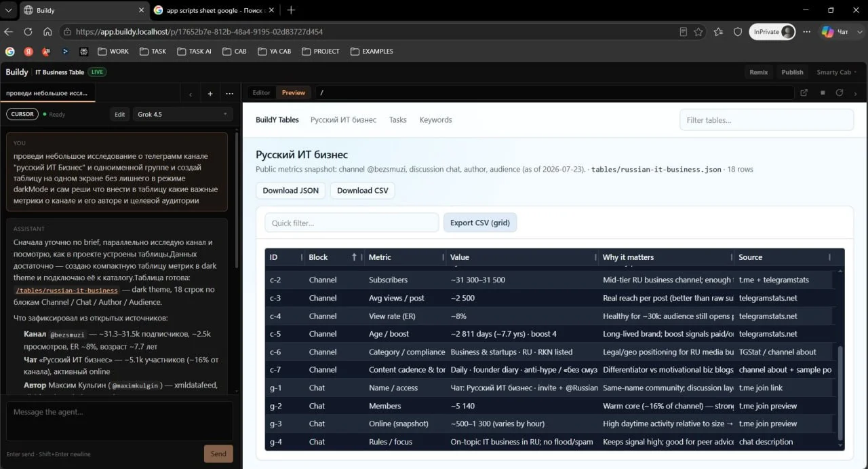Open the WORK bookmarks folder
This screenshot has height=469, width=868.
point(113,51)
